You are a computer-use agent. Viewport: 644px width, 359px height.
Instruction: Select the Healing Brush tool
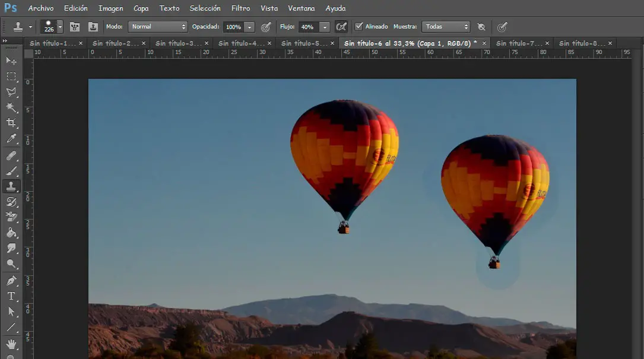click(11, 155)
